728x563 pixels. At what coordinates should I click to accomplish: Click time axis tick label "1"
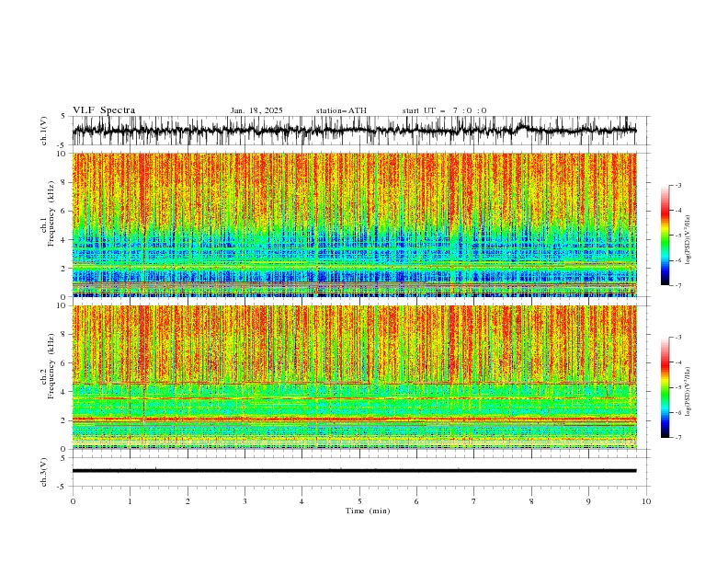click(x=130, y=501)
